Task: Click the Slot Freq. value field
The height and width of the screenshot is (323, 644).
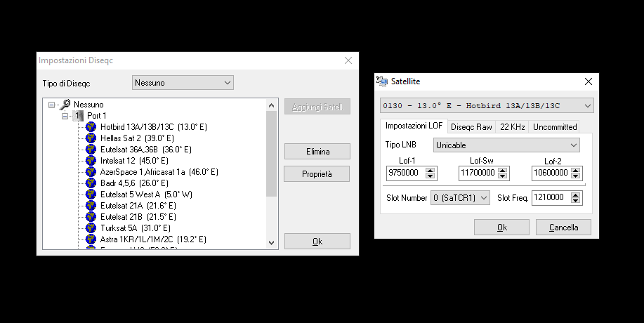Action: (x=551, y=198)
